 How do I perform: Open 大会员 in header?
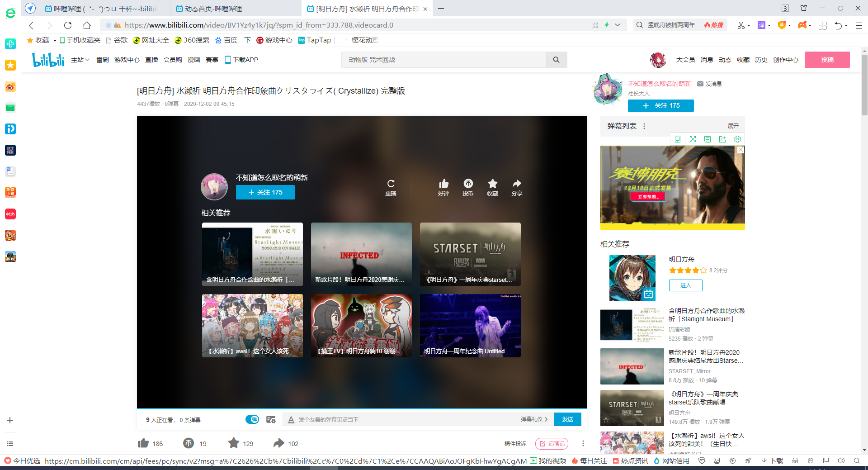tap(685, 60)
